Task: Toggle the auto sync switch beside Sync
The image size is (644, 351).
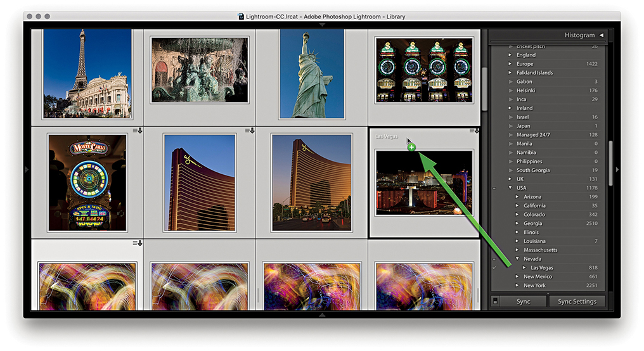Action: (495, 302)
